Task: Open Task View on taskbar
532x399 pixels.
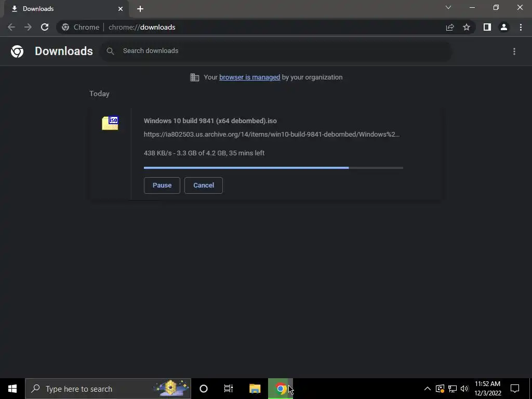Action: point(229,389)
